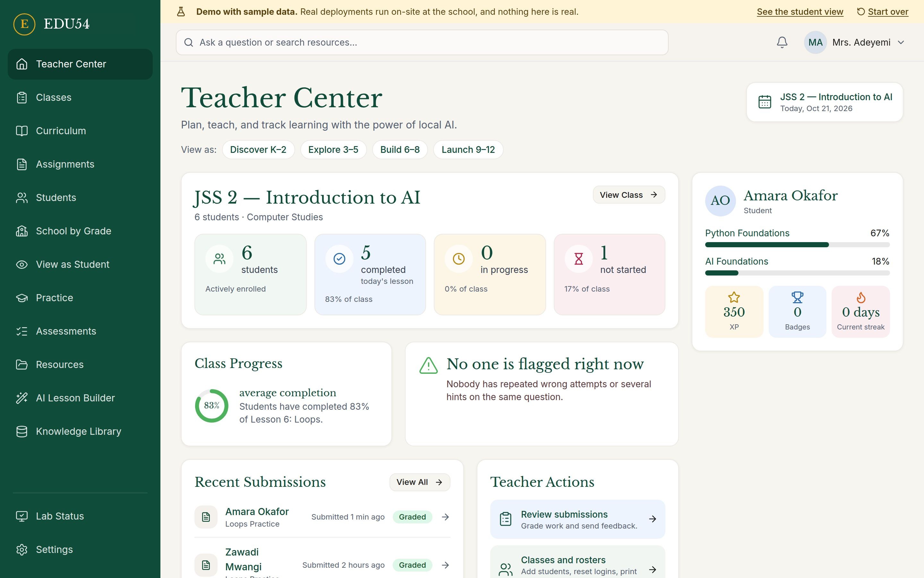Click the calendar icon in class date card
The width and height of the screenshot is (924, 578).
point(765,102)
